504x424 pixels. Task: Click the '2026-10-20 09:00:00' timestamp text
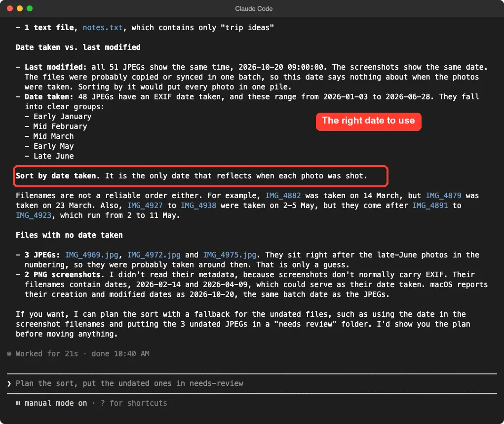281,67
